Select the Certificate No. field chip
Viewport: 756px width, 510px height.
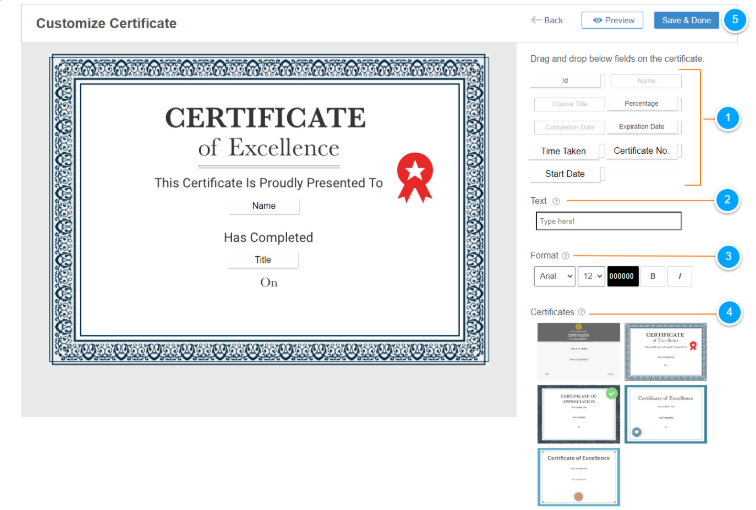(641, 151)
